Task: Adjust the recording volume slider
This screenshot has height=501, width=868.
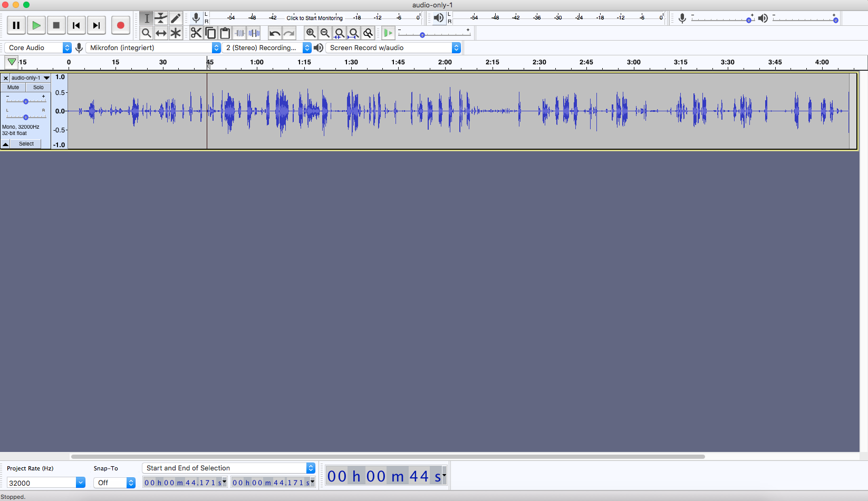Action: pyautogui.click(x=722, y=20)
